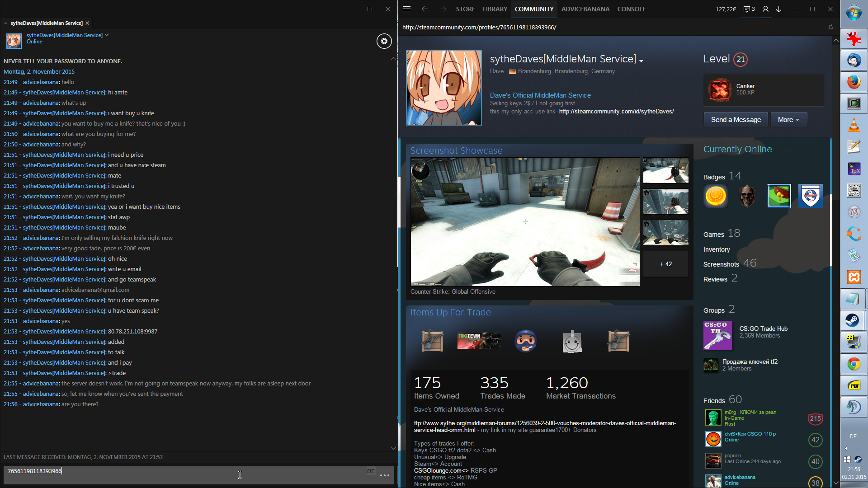Open the Ganker badge icon
This screenshot has height=488, width=868.
(719, 89)
